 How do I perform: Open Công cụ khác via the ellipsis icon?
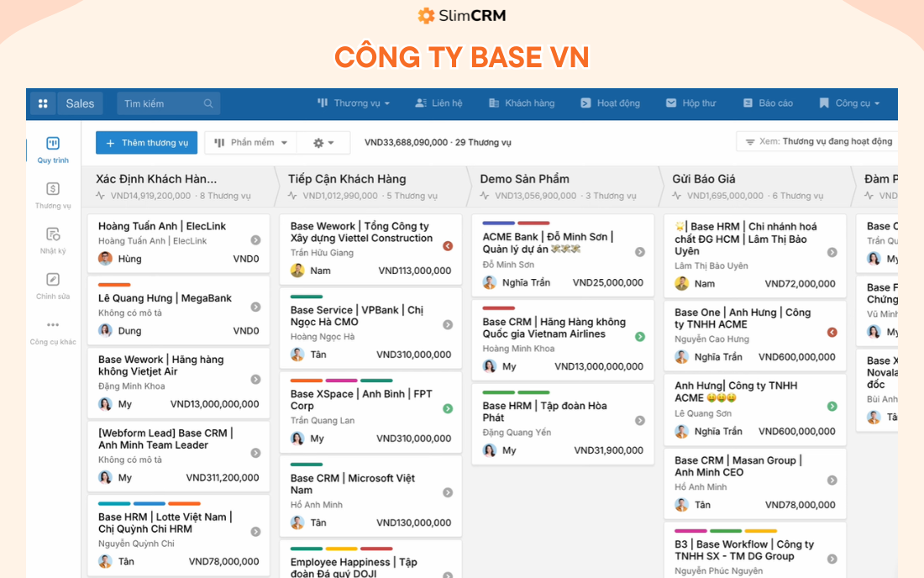click(x=52, y=323)
